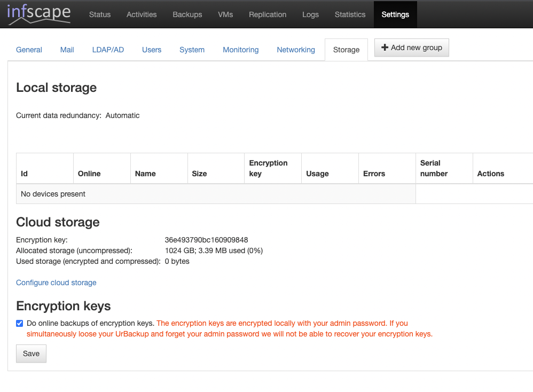Image resolution: width=533 pixels, height=392 pixels.
Task: Select the General settings tab
Action: (x=29, y=50)
